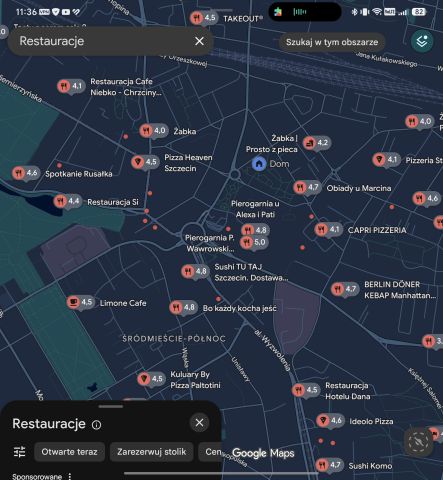Close the Restauracje results panel
Image resolution: width=443 pixels, height=480 pixels.
[x=199, y=423]
